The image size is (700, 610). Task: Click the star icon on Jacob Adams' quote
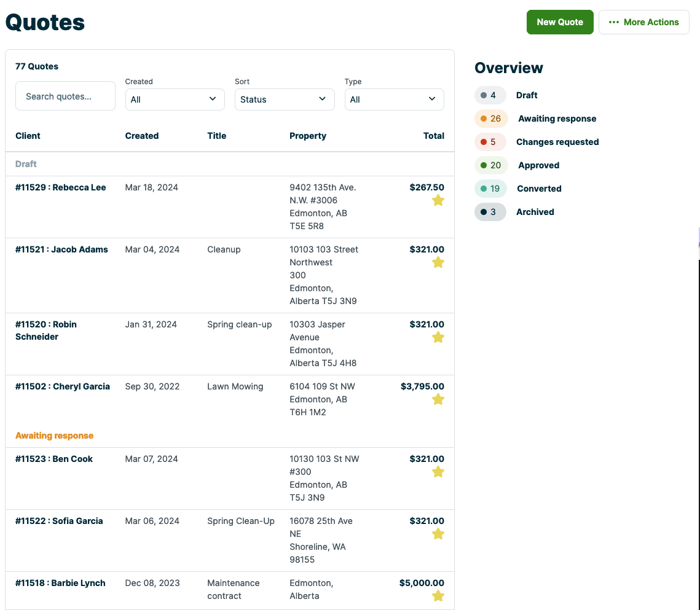click(x=438, y=262)
